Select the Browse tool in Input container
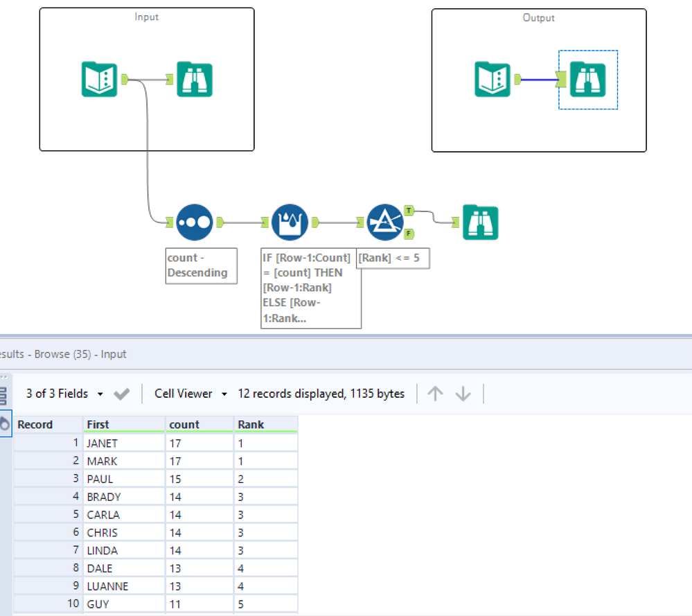Image resolution: width=692 pixels, height=616 pixels. point(195,80)
